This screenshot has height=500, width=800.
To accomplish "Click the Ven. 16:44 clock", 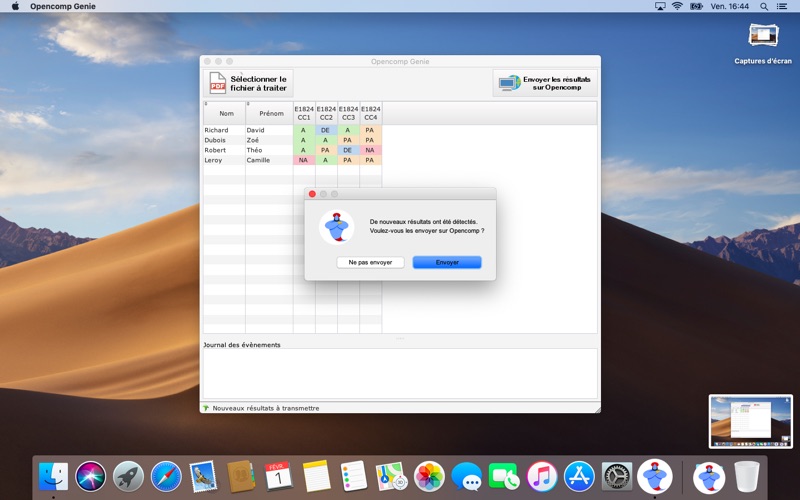I will [730, 6].
